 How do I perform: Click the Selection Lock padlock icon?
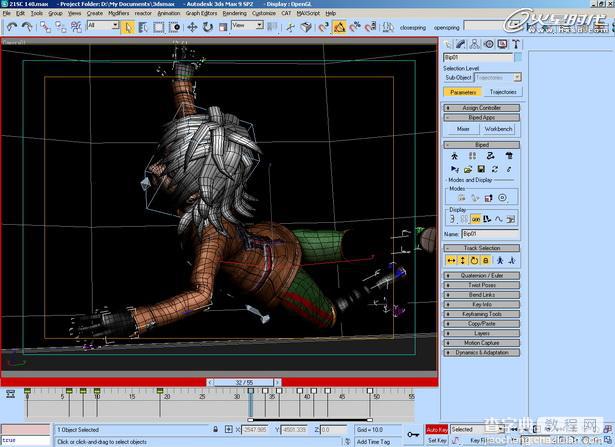[x=216, y=430]
